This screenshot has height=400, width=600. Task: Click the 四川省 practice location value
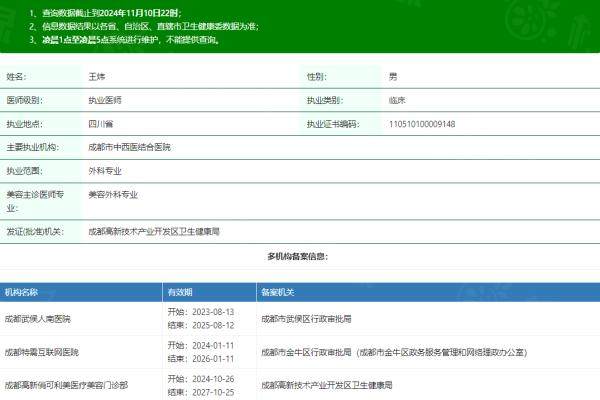point(101,124)
